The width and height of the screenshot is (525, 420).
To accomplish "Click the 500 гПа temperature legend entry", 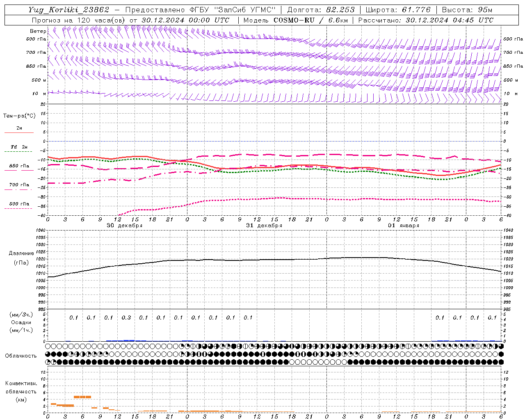I will point(19,204).
